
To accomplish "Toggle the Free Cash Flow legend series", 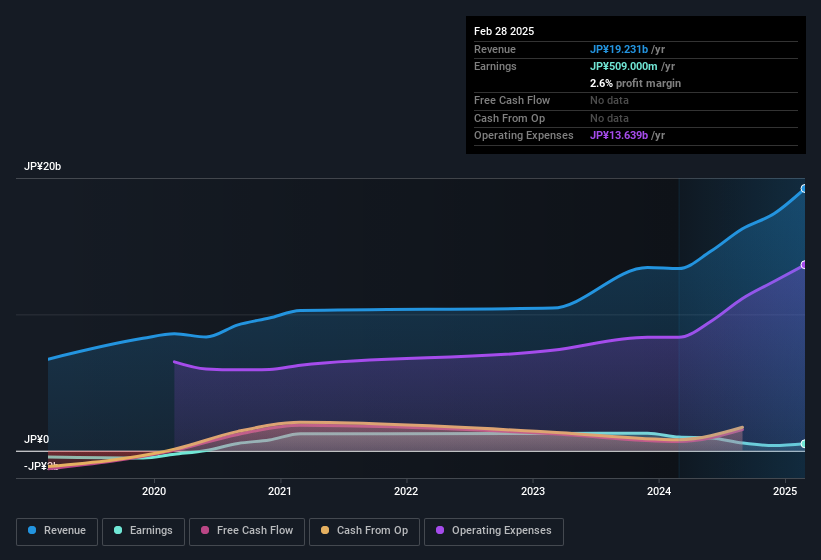I will (x=247, y=531).
